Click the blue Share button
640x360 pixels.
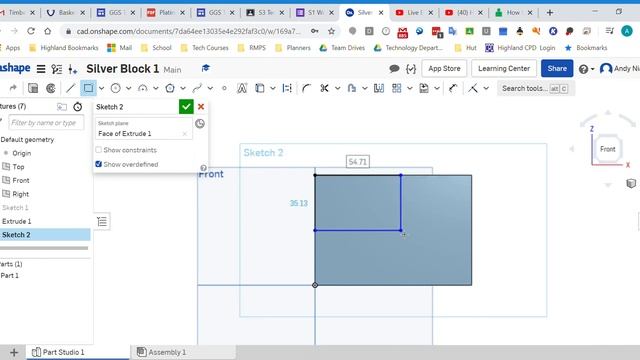[x=557, y=69]
